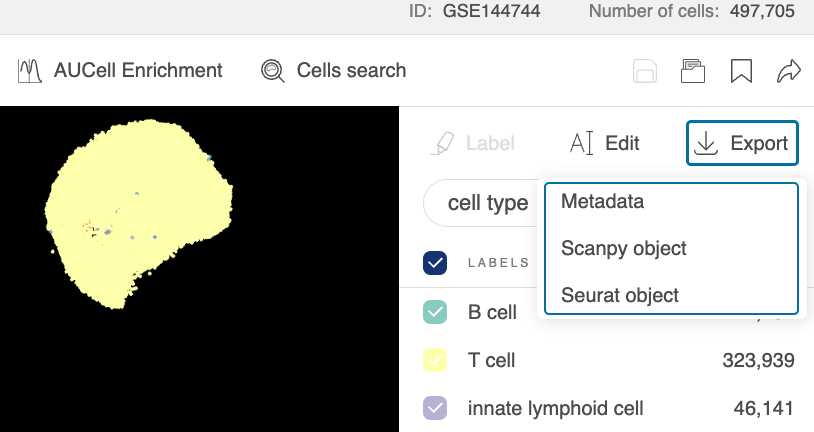This screenshot has height=432, width=814.
Task: Bookmark this dataset with the bookmark icon
Action: tap(741, 71)
